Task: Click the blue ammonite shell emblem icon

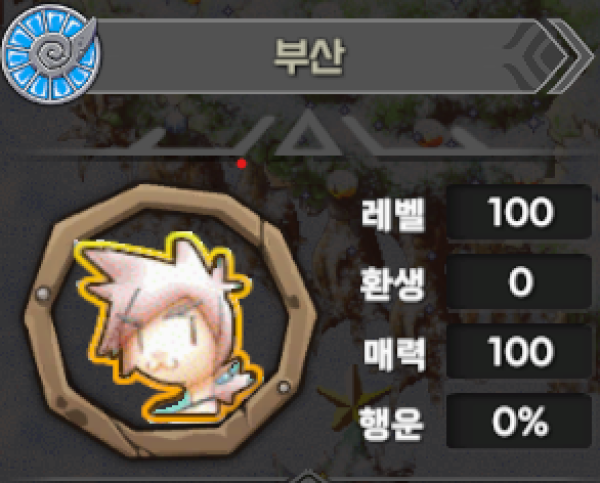Action: click(51, 54)
